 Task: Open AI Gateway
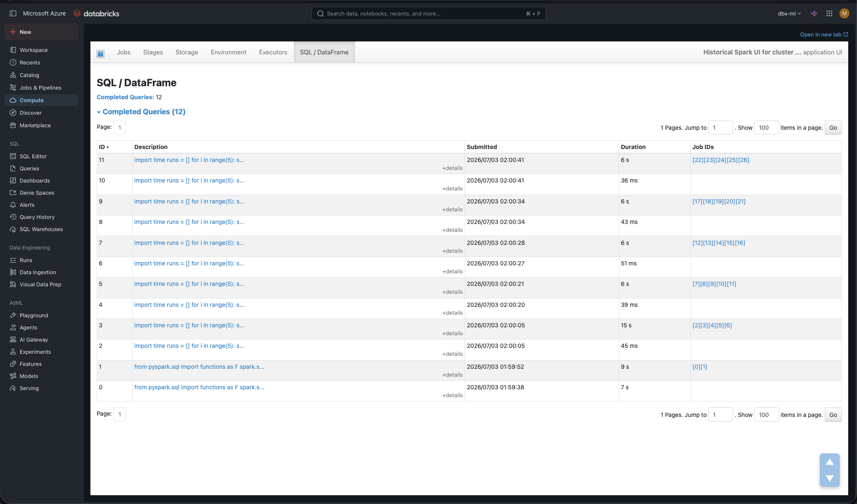pos(41,339)
